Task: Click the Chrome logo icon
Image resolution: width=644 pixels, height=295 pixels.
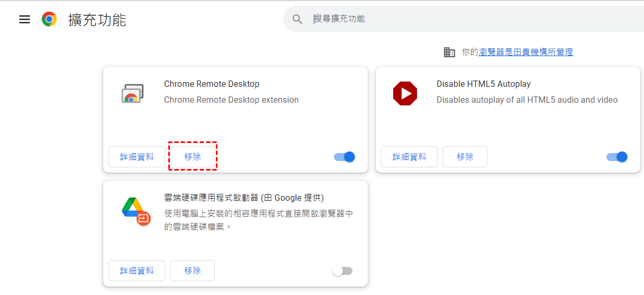Action: pos(49,20)
